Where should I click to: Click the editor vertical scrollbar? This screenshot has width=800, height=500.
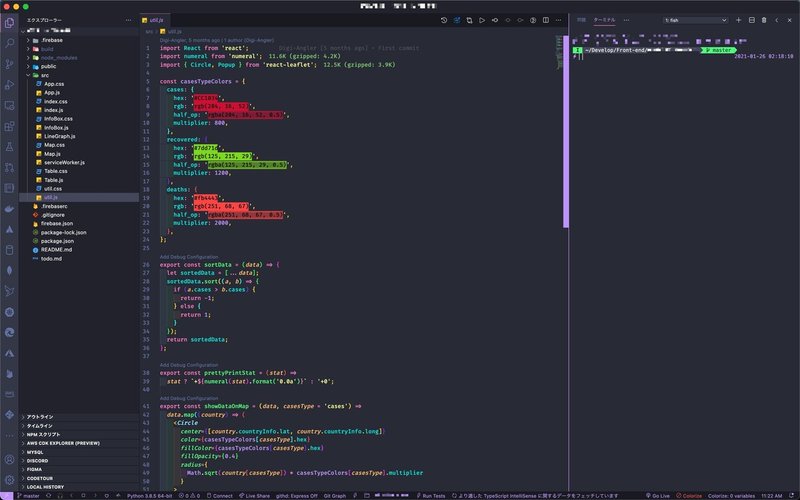pyautogui.click(x=565, y=132)
